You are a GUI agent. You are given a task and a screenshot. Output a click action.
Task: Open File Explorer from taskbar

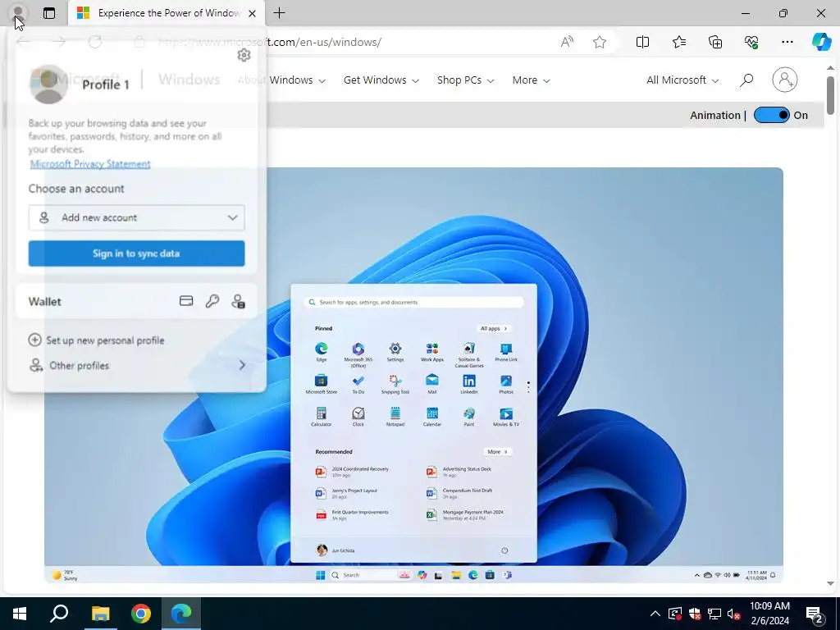point(100,614)
